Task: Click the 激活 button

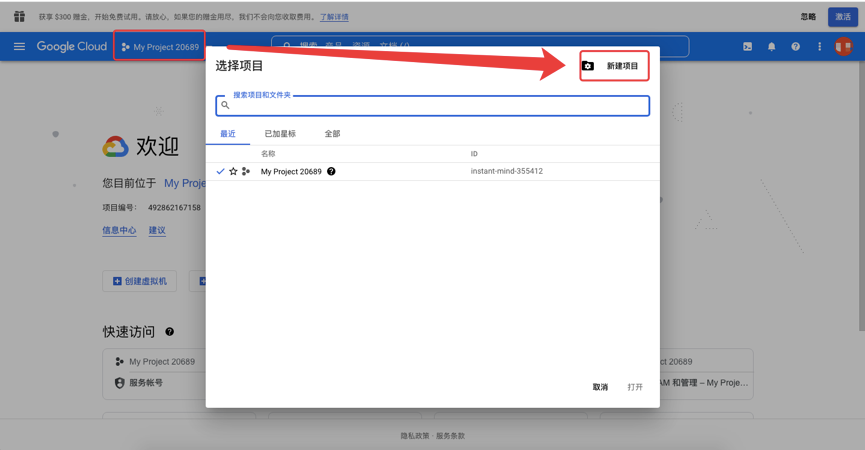Action: (842, 17)
